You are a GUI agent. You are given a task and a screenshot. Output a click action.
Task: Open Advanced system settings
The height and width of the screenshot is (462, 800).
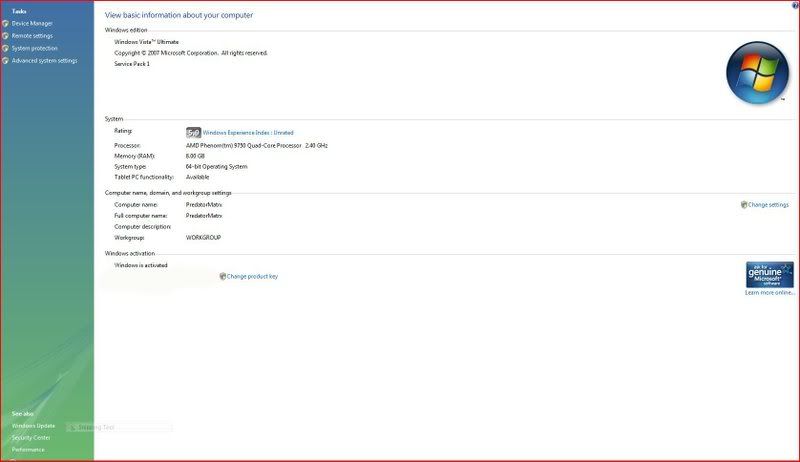coord(44,61)
